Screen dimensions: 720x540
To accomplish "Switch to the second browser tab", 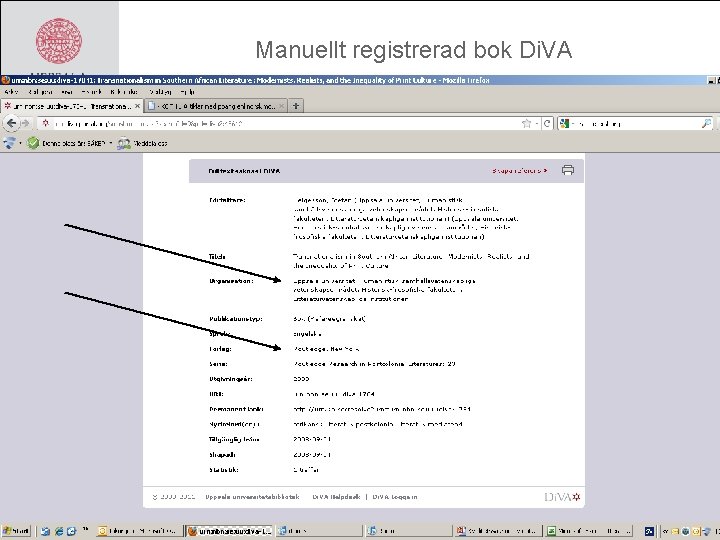I will [216, 106].
